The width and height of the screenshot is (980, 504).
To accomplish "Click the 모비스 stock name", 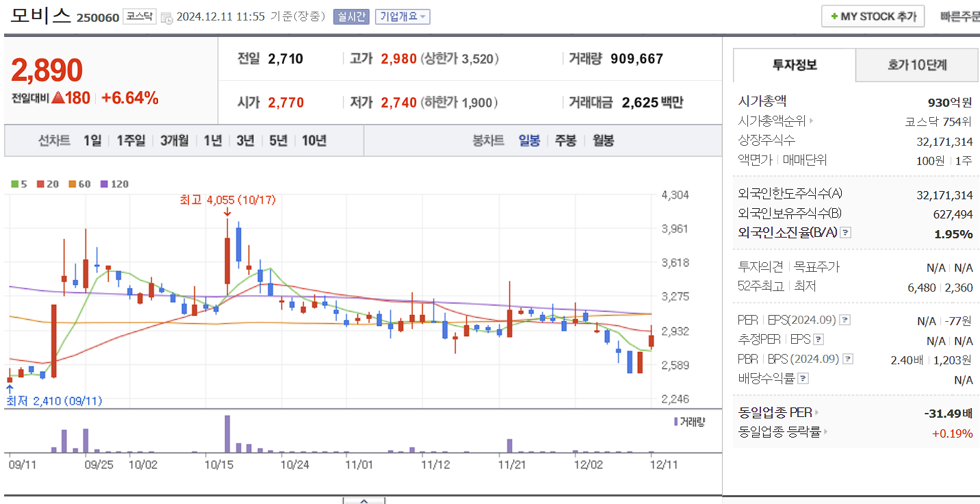I will point(40,15).
